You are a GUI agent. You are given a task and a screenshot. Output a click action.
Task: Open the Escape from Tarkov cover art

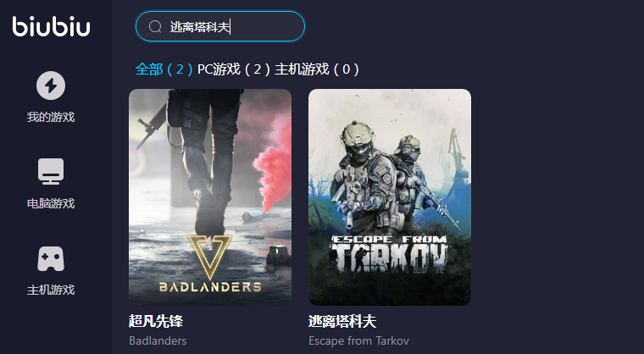coord(390,197)
